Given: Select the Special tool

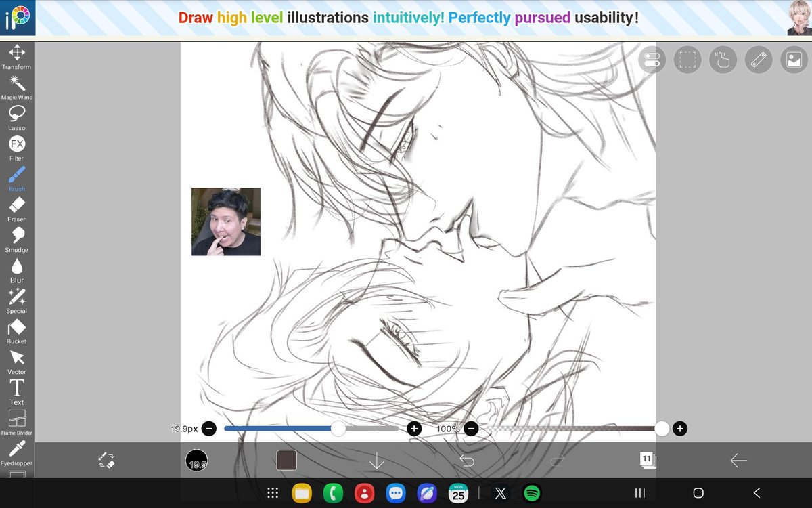Looking at the screenshot, I should [17, 301].
